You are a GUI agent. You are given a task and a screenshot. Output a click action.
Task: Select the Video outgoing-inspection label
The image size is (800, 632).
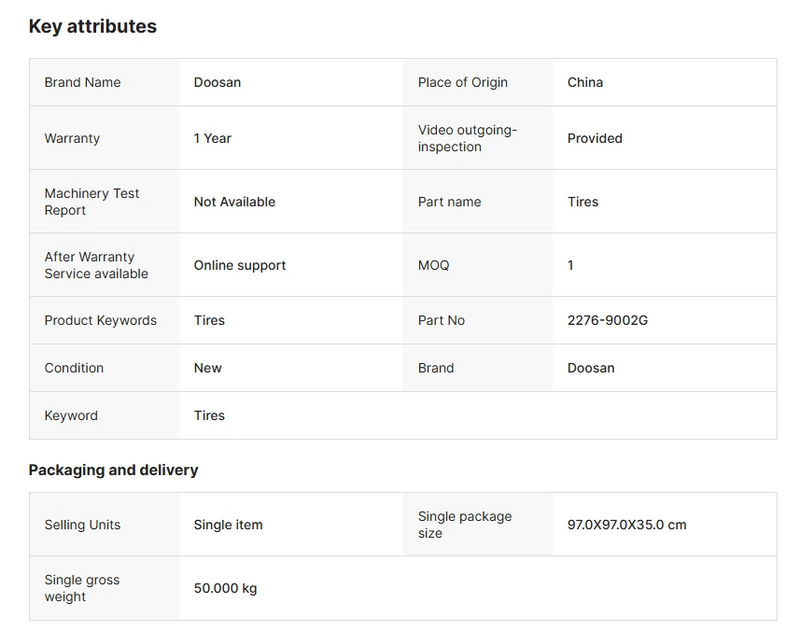[x=467, y=138]
